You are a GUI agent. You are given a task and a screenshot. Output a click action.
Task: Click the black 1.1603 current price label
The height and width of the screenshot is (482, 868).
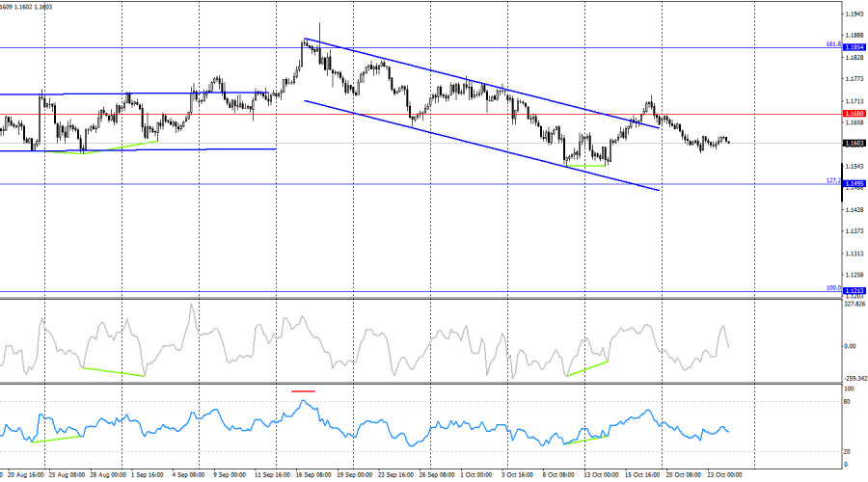point(854,144)
